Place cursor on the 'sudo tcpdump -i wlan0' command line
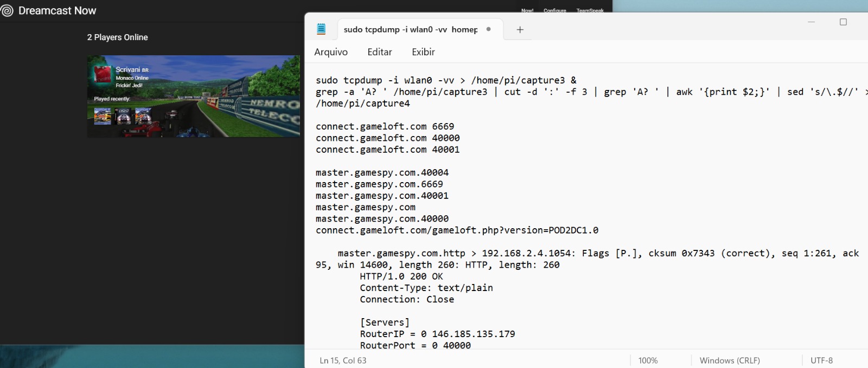The width and height of the screenshot is (868, 368). click(x=446, y=80)
